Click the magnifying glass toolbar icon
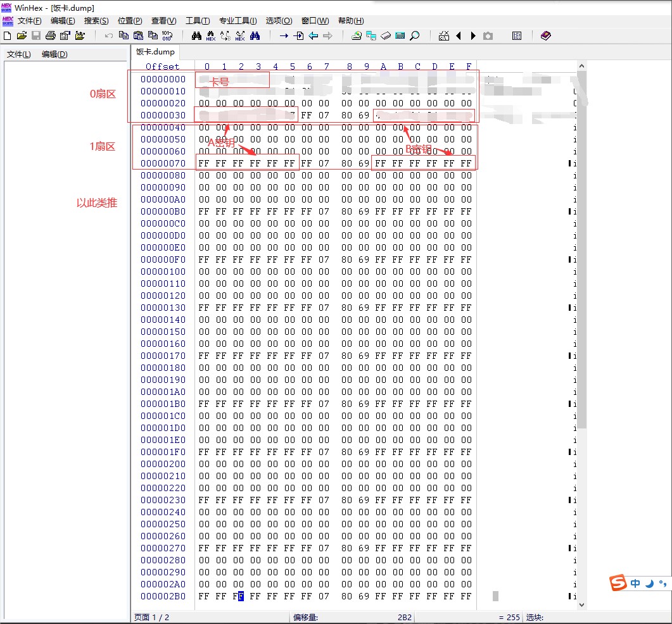 tap(415, 36)
